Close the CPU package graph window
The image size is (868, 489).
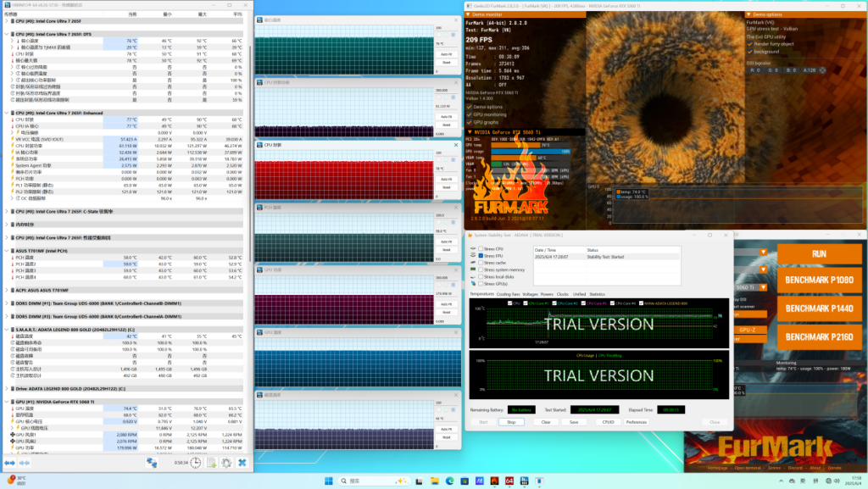coord(455,145)
